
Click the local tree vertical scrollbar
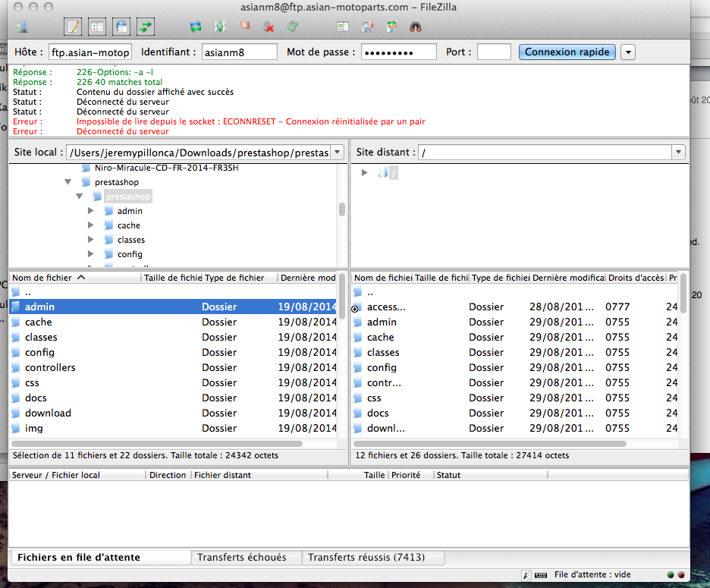pyautogui.click(x=342, y=209)
